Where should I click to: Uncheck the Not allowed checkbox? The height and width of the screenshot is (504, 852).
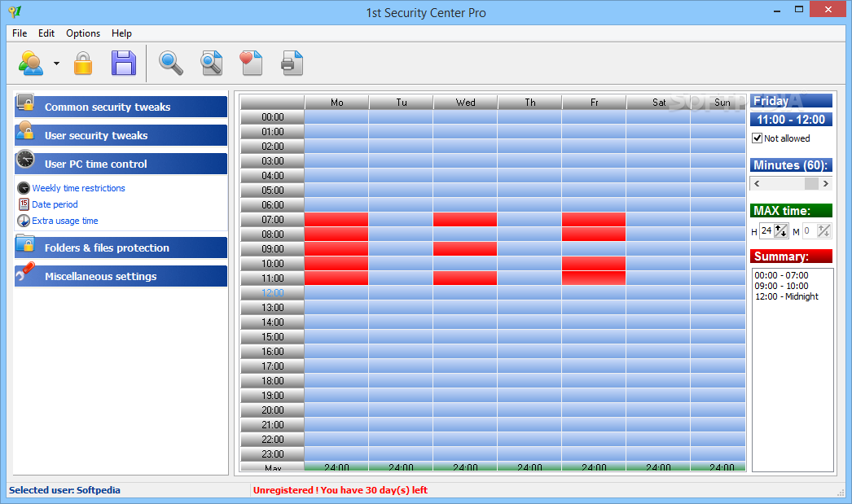point(757,138)
